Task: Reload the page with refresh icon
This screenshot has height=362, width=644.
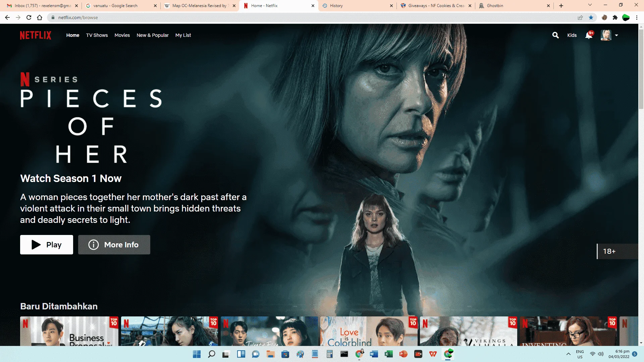Action: point(29,17)
